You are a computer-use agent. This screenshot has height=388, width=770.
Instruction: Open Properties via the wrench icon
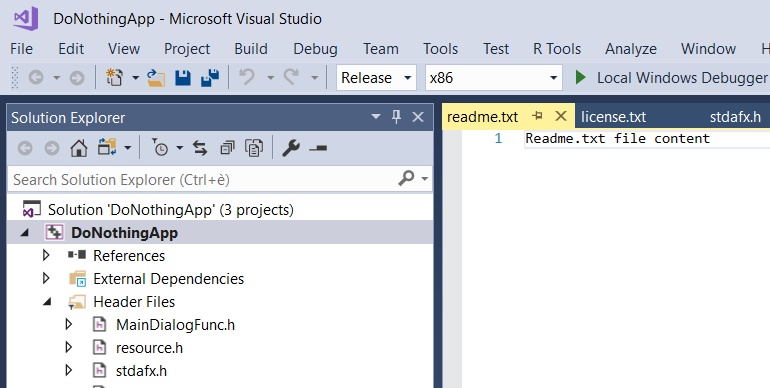tap(291, 148)
